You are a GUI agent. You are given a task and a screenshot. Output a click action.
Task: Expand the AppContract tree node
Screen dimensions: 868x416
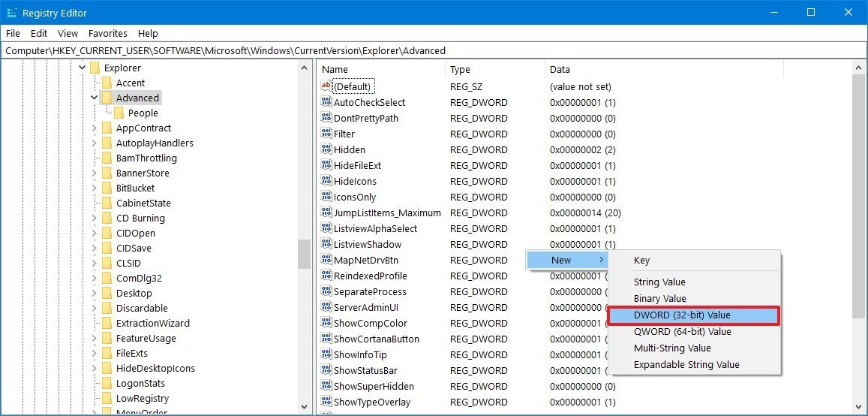coord(95,128)
